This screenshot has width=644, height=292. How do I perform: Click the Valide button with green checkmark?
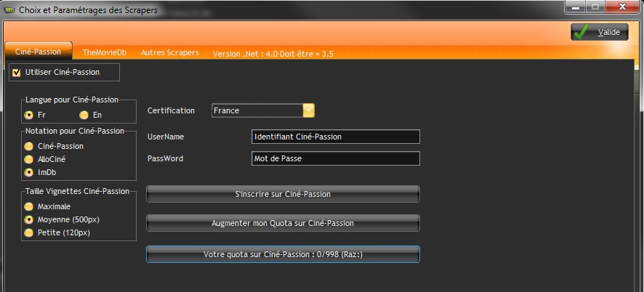599,32
